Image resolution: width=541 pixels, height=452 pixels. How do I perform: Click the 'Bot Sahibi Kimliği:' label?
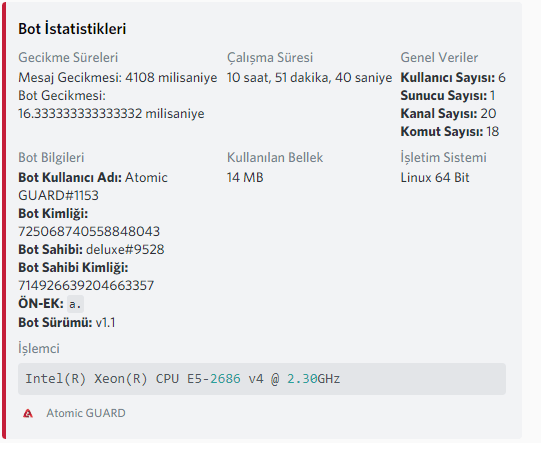73,267
